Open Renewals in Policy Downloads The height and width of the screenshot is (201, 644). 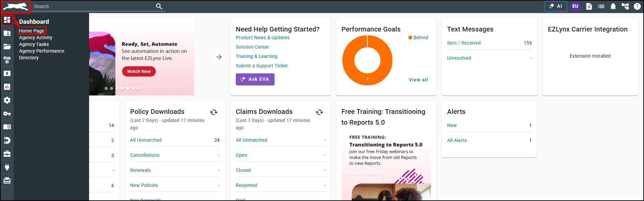click(140, 170)
